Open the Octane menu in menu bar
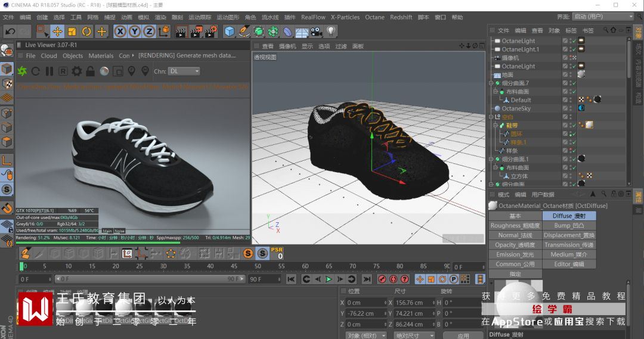The height and width of the screenshot is (339, 644). (x=374, y=17)
